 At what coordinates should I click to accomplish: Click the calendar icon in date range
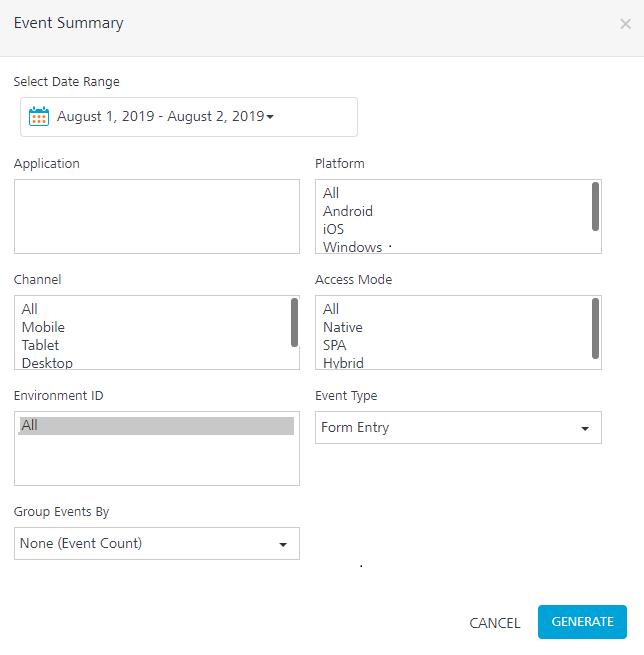(39, 116)
